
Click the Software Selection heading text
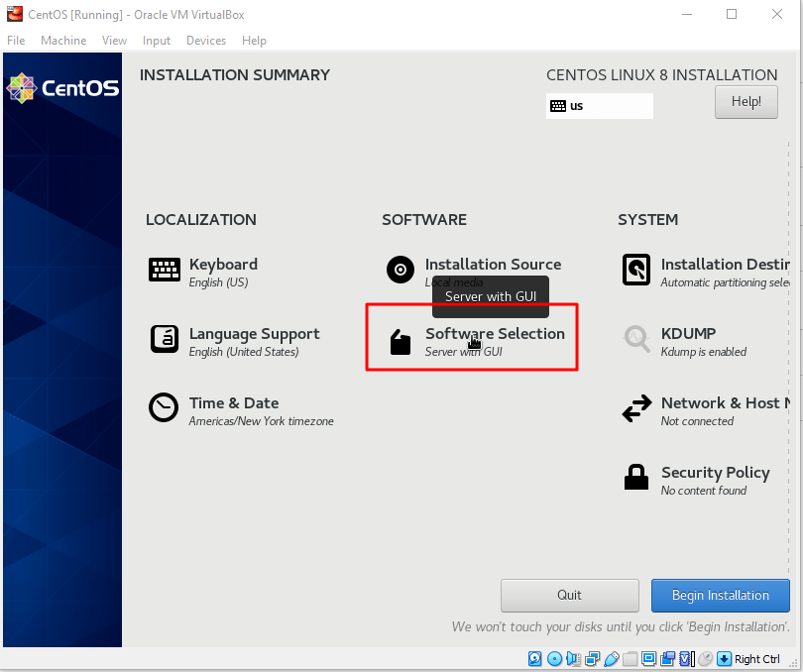tap(496, 334)
